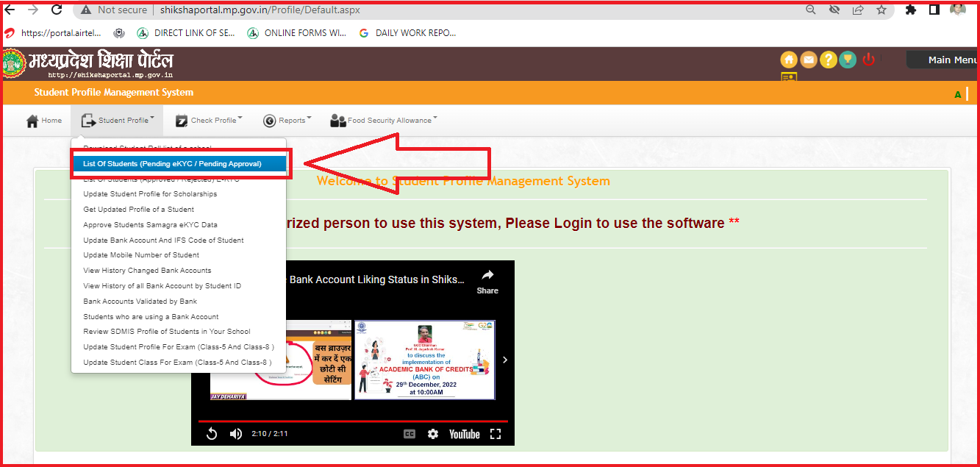Mute the video volume speaker
980x467 pixels.
(x=236, y=434)
